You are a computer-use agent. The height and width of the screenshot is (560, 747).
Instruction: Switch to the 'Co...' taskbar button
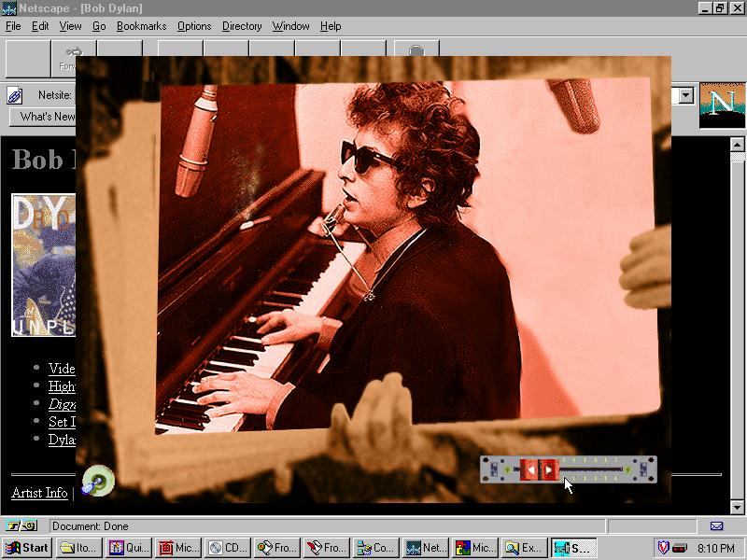point(376,548)
